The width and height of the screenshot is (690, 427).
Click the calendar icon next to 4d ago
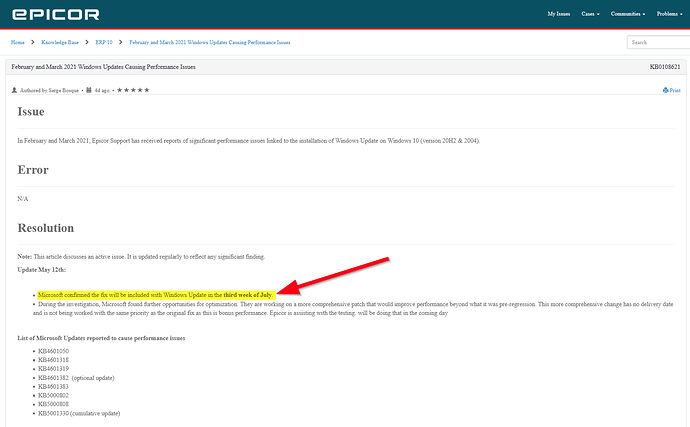pos(89,90)
